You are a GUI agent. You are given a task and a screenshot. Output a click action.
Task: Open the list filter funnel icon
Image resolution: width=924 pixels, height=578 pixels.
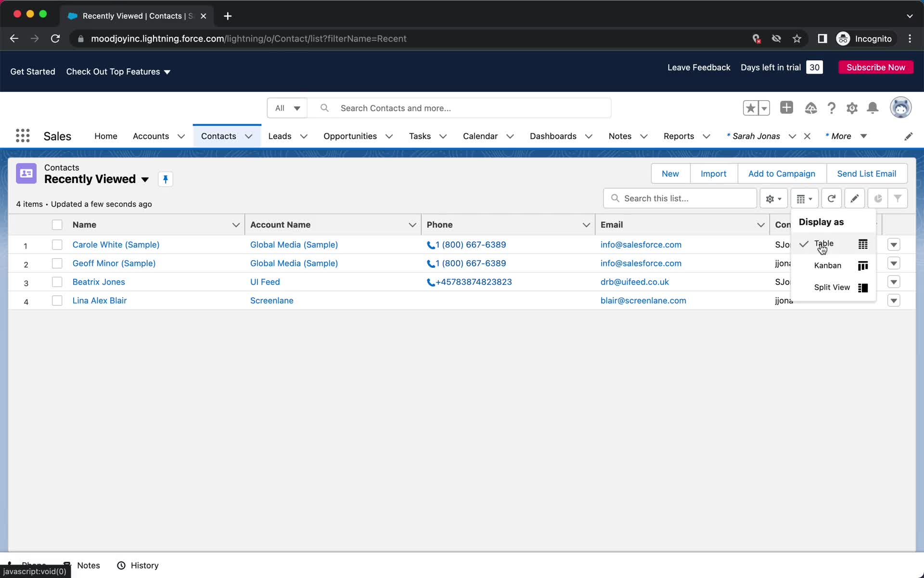pos(898,198)
